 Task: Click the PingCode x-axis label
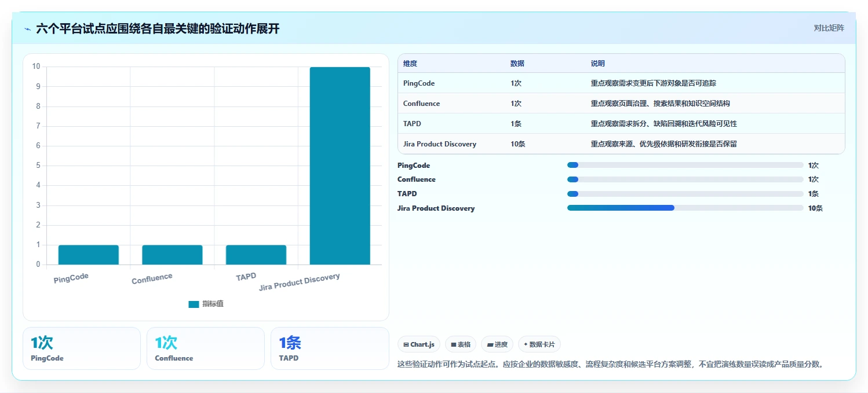(71, 278)
